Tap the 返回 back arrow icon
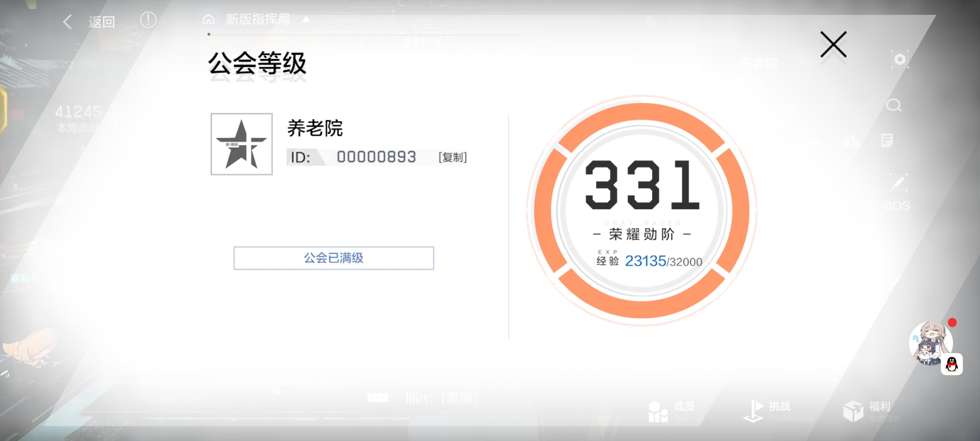The image size is (980, 441). coord(68,22)
